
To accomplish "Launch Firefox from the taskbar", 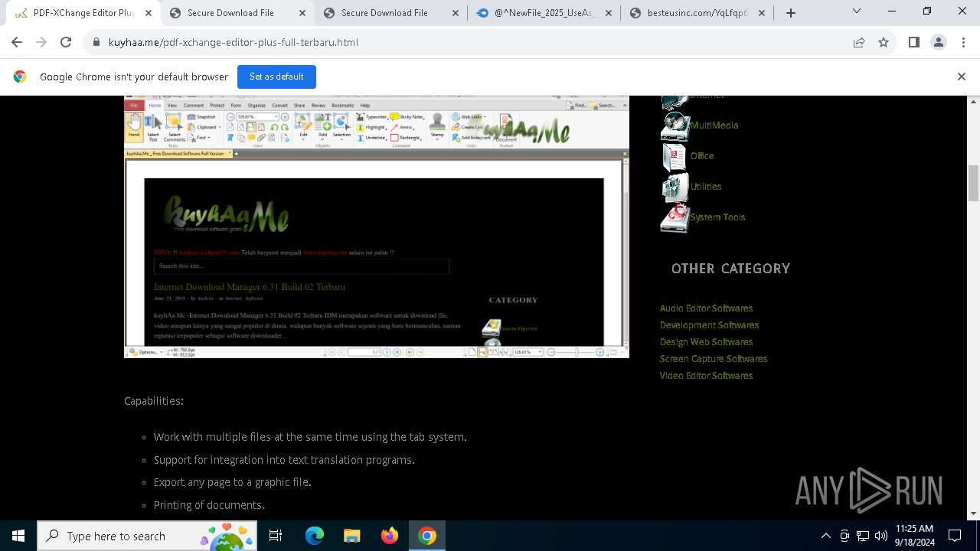I will click(x=390, y=536).
